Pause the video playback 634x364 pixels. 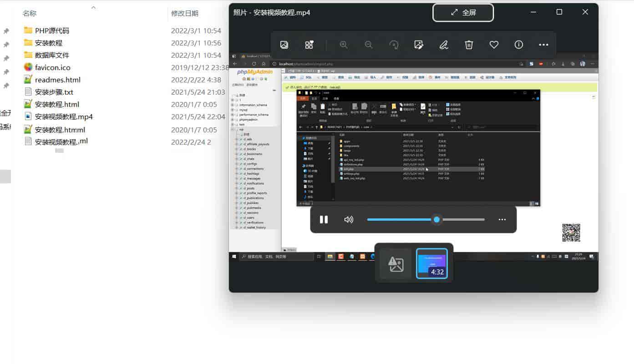click(x=324, y=220)
